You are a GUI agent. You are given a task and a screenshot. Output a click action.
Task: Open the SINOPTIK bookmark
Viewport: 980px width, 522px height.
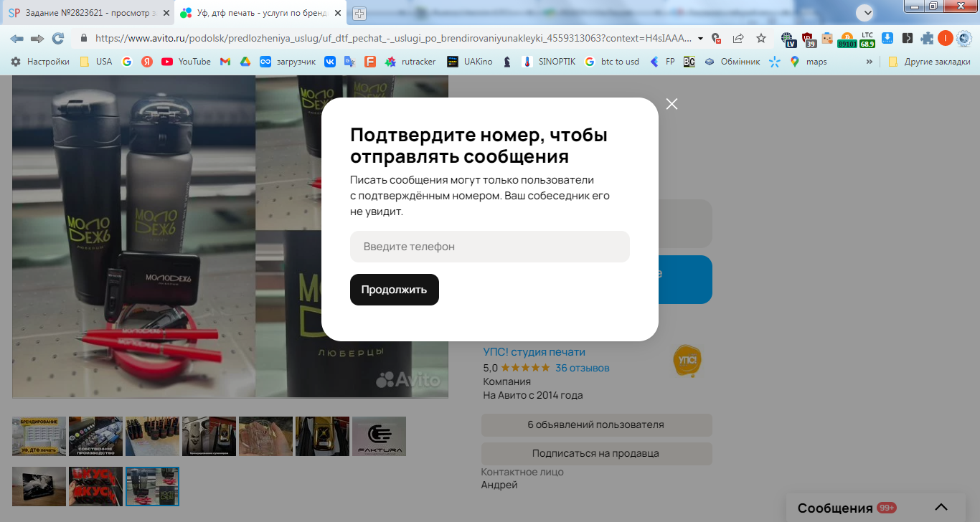click(549, 62)
